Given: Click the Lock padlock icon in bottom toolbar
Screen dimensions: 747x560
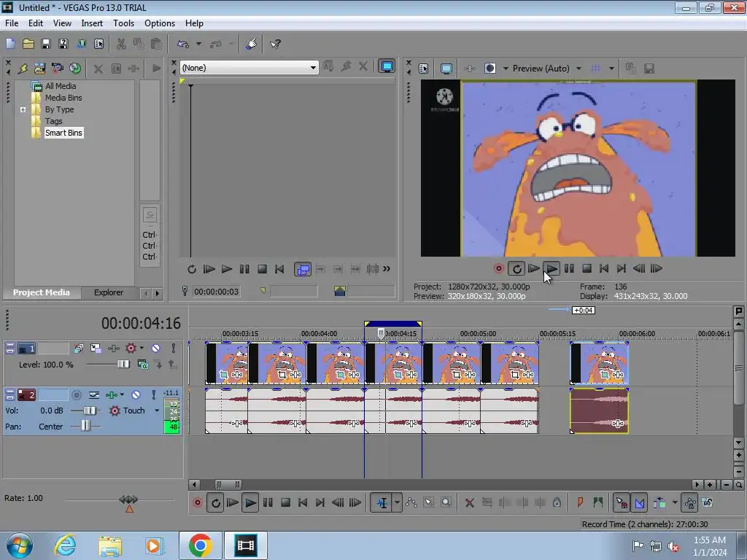Looking at the screenshot, I should tap(557, 502).
